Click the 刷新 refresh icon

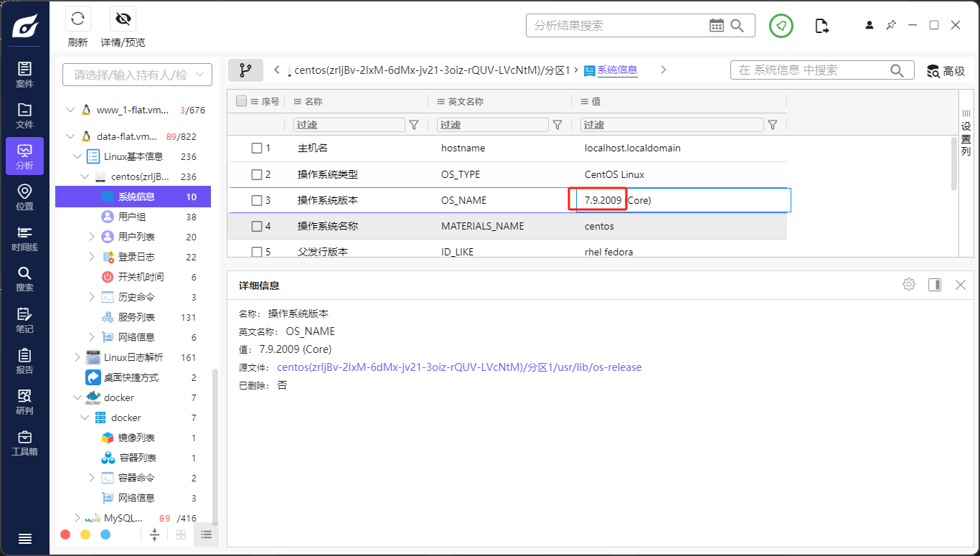[77, 19]
